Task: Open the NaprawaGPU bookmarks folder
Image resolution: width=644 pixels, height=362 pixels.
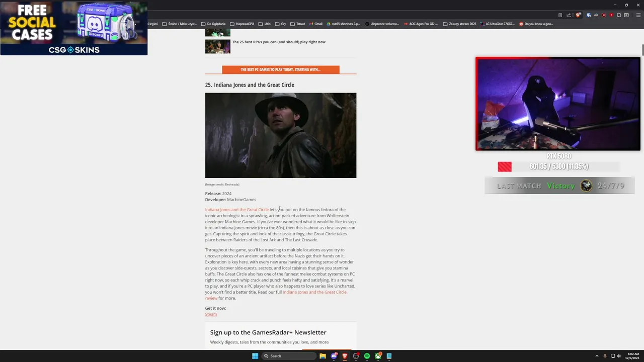Action: tap(242, 24)
